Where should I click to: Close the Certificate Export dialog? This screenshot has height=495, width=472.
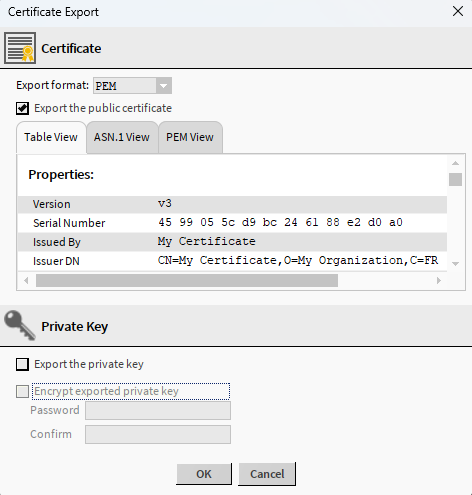(458, 12)
